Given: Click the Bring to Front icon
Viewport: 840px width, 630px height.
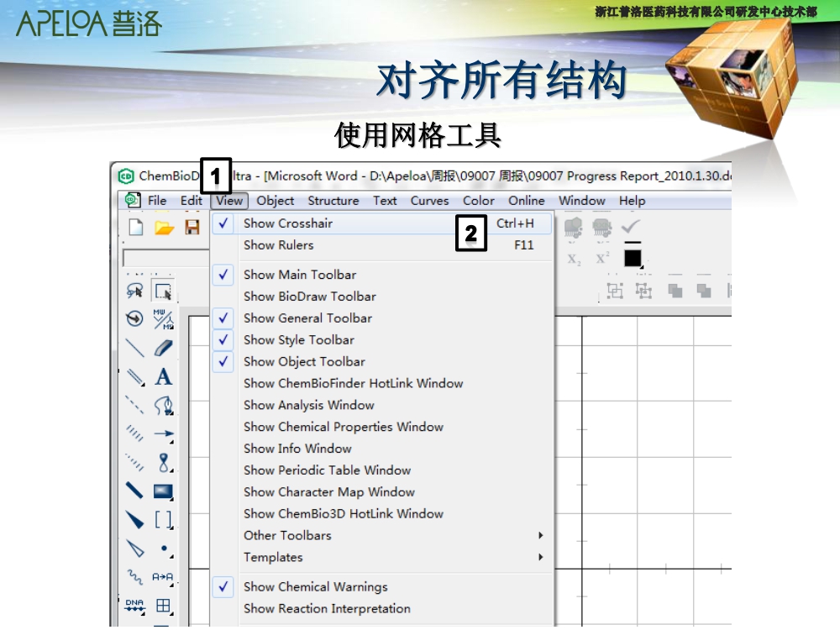Looking at the screenshot, I should (x=675, y=291).
